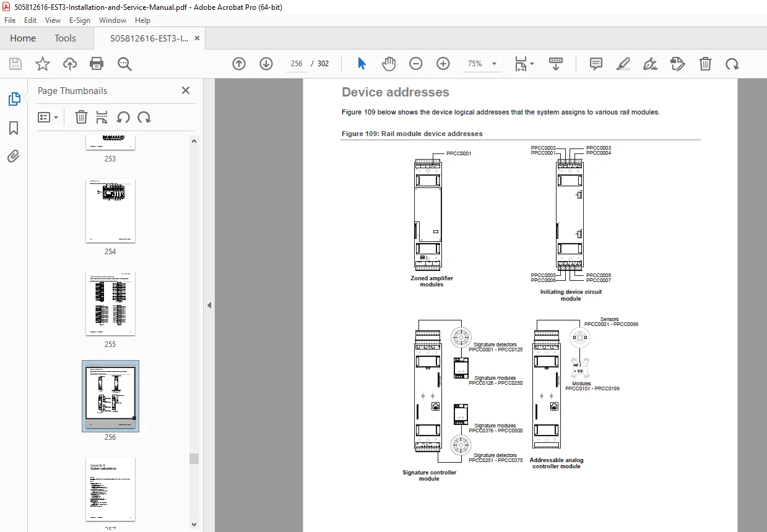Open Page Thumbnails sidebar icon
767x532 pixels.
coord(14,99)
